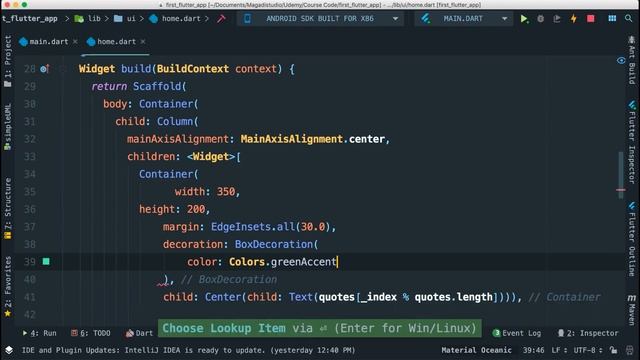
Task: Trigger Flutter Hot Reload lightning icon
Action: pyautogui.click(x=573, y=19)
